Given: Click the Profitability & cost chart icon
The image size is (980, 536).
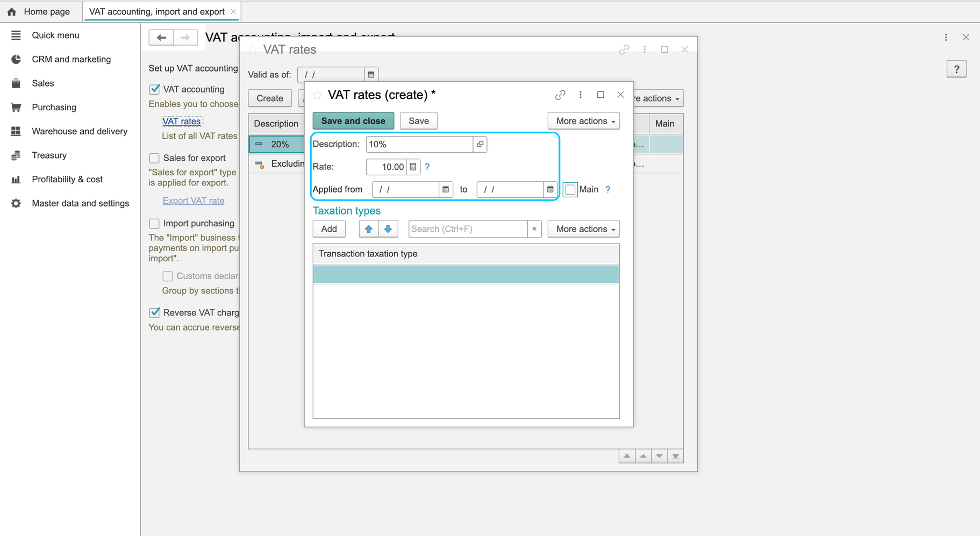Looking at the screenshot, I should point(16,179).
